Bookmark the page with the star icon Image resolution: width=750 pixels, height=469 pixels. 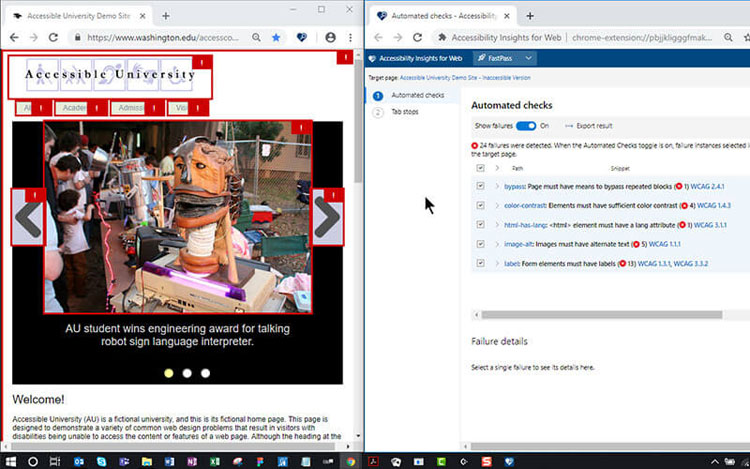click(277, 37)
